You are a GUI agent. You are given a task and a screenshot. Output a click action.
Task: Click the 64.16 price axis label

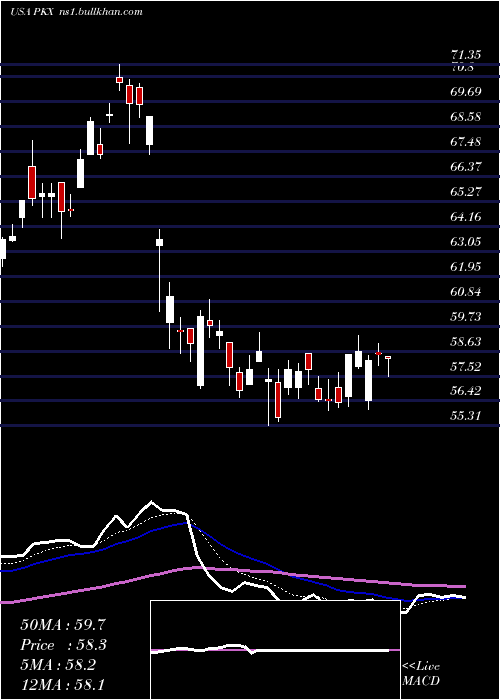pyautogui.click(x=466, y=217)
